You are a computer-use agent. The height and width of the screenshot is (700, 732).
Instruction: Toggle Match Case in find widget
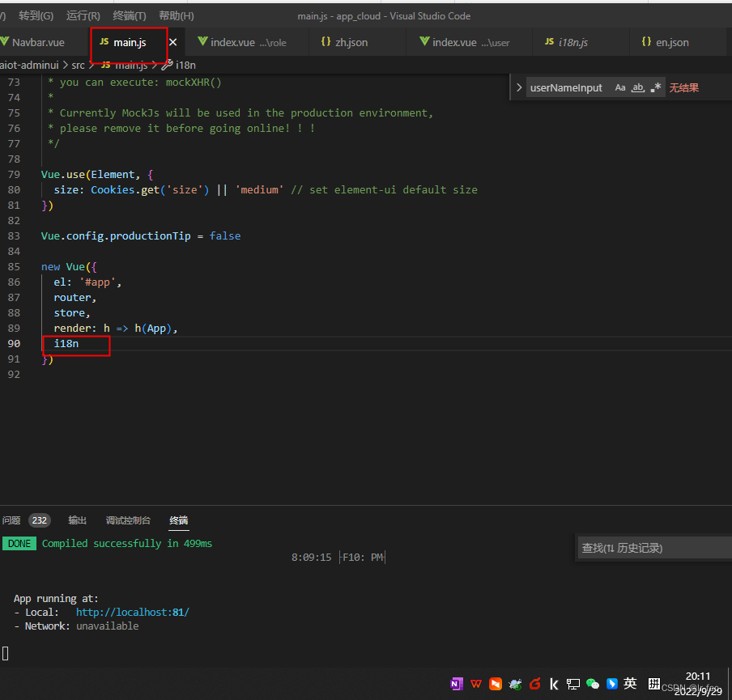620,87
